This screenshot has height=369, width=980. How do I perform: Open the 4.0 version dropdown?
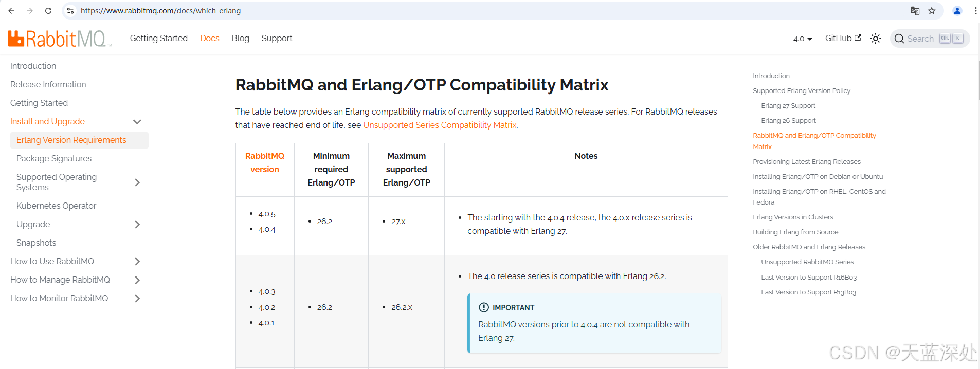[803, 39]
